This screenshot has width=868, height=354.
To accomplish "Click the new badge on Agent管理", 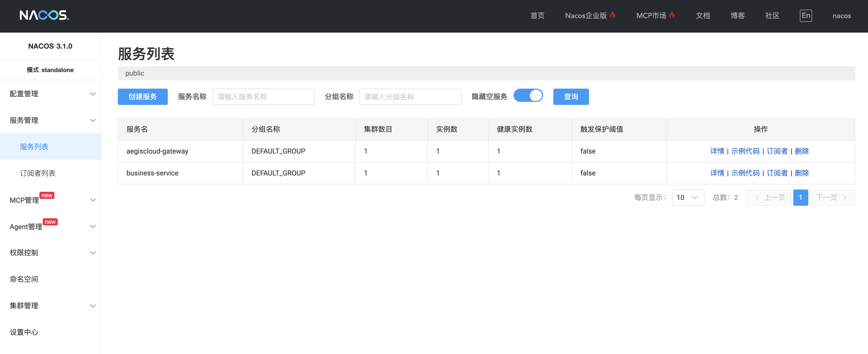I will tap(50, 222).
